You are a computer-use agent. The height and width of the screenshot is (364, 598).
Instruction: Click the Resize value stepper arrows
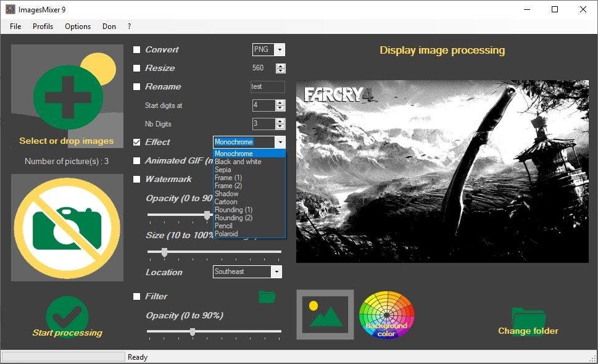(281, 68)
